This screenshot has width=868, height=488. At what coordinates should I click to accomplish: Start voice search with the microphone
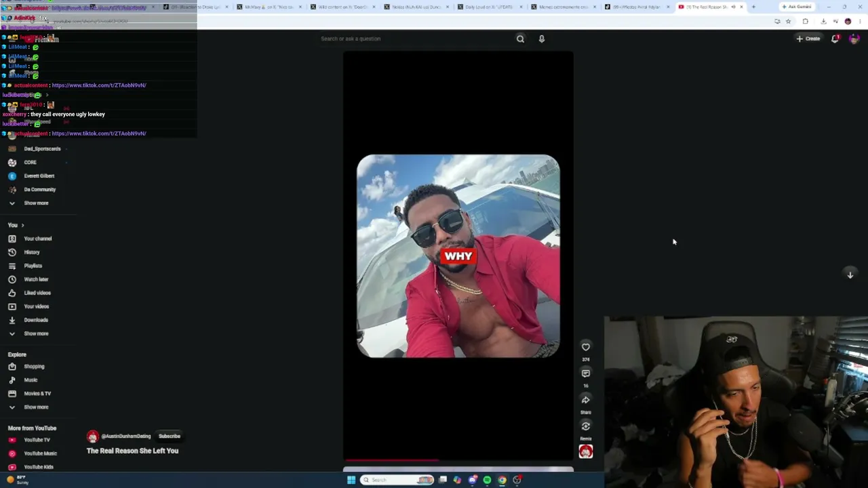[542, 39]
